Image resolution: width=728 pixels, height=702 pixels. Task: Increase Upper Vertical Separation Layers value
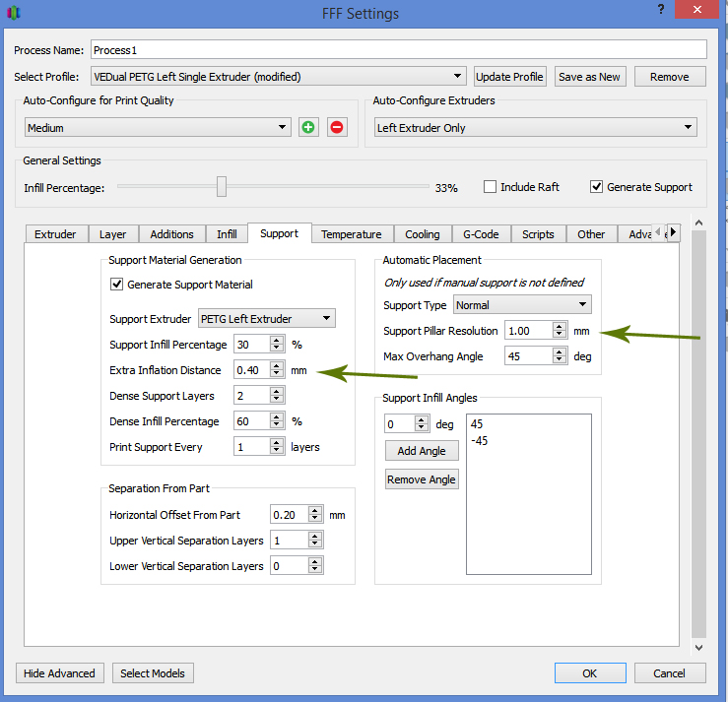(x=315, y=536)
